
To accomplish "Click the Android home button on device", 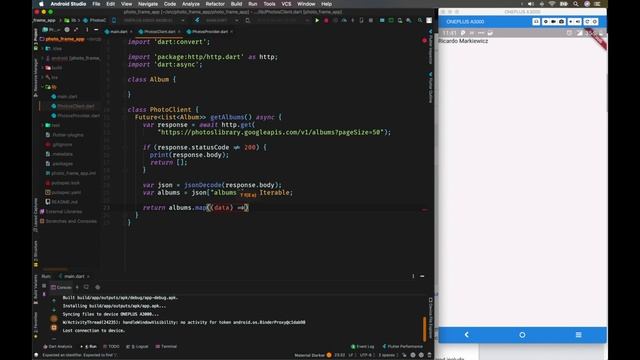I will (x=522, y=335).
